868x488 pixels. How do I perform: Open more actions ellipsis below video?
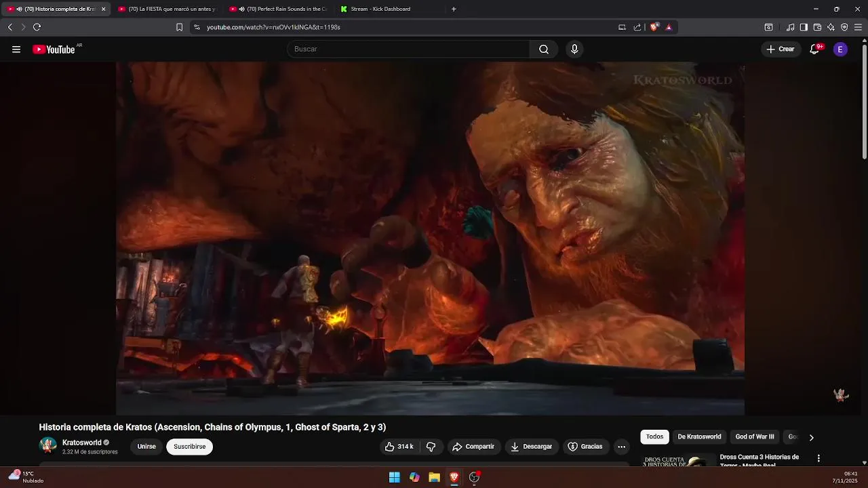click(x=621, y=447)
